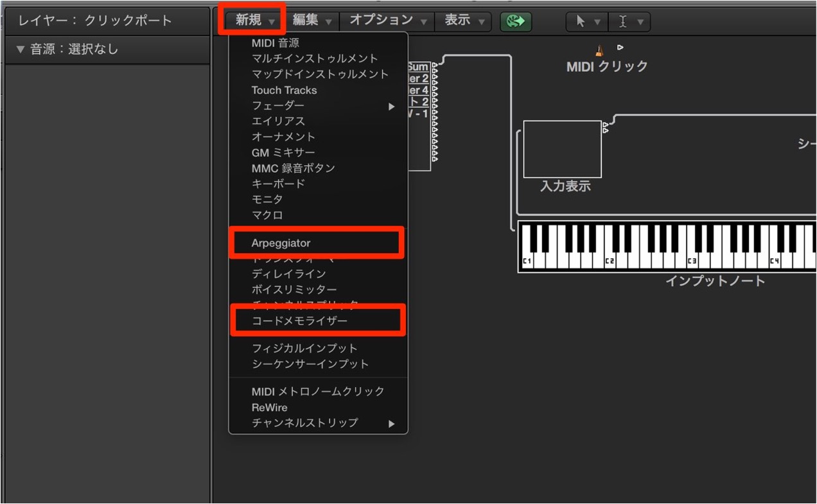Choose Arpeggiator from the menu
The width and height of the screenshot is (817, 504).
click(318, 243)
